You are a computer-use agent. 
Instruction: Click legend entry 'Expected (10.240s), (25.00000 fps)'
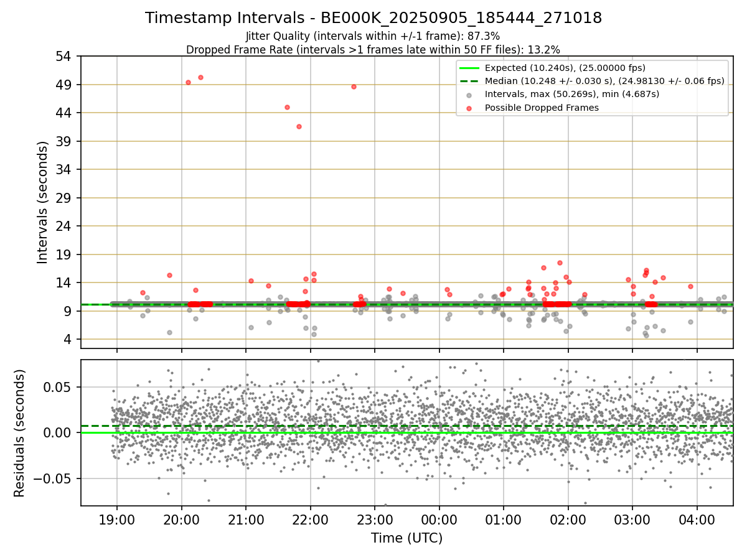565,68
